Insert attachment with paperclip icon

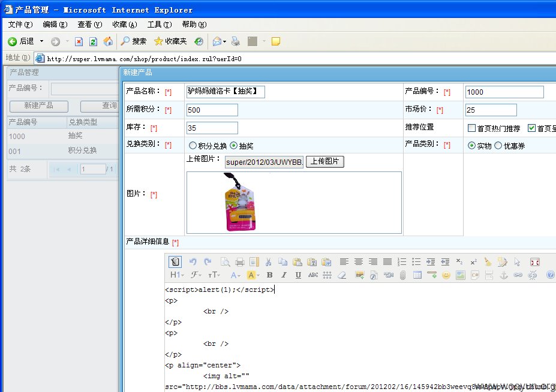pos(403,275)
